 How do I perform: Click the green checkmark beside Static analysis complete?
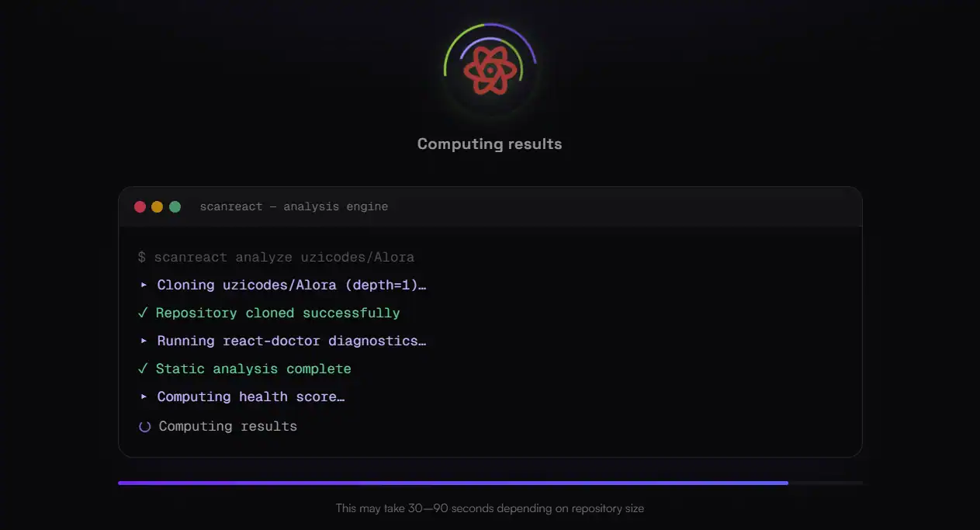pyautogui.click(x=143, y=369)
